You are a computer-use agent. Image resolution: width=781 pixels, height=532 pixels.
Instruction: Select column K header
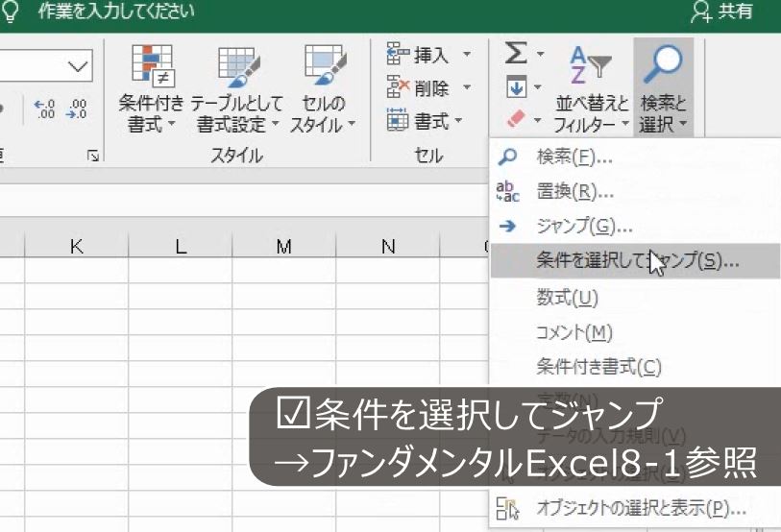(76, 246)
